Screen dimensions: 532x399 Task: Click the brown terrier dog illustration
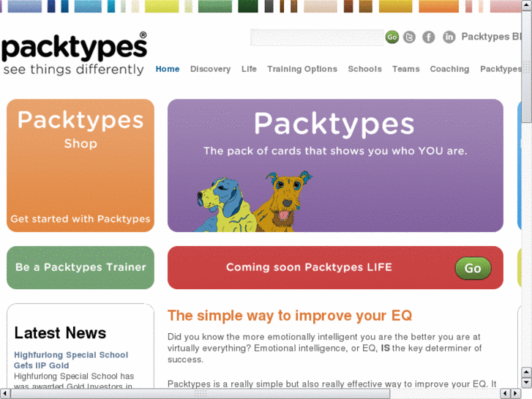click(284, 202)
